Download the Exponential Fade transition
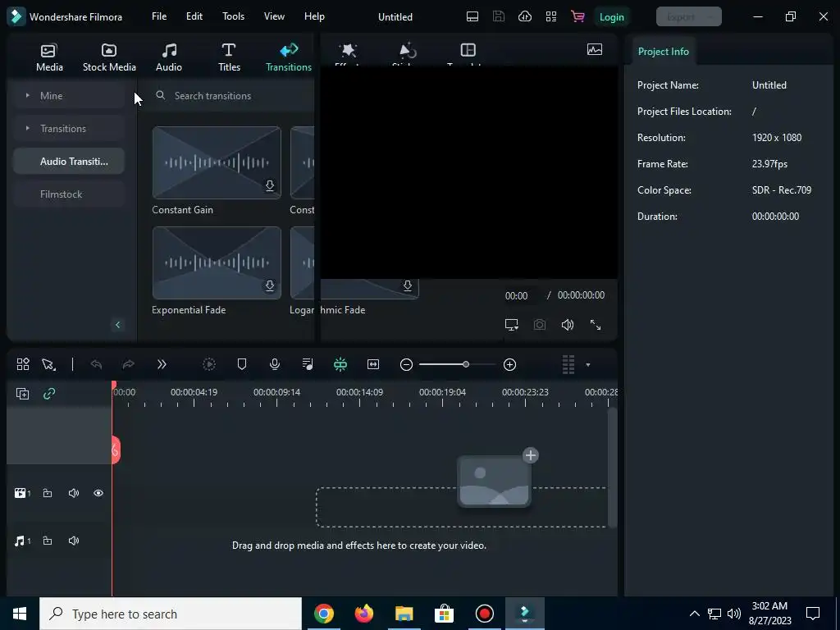Image resolution: width=840 pixels, height=630 pixels. [x=270, y=285]
